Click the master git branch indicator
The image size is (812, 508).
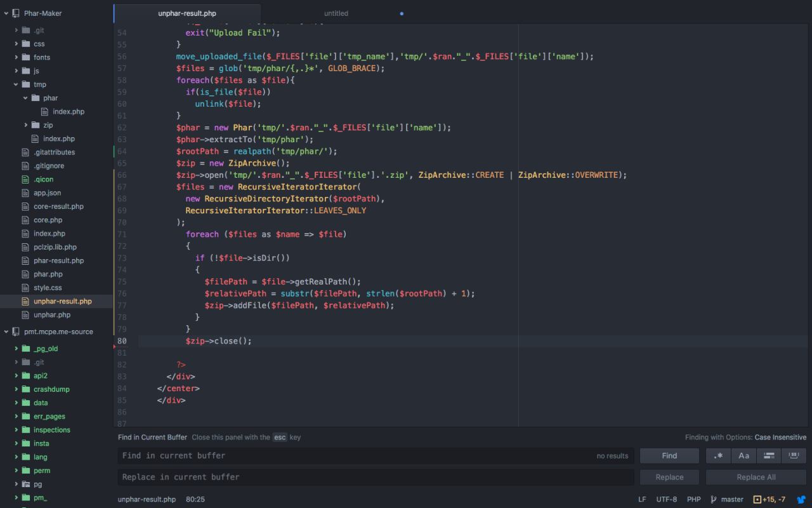pyautogui.click(x=727, y=500)
